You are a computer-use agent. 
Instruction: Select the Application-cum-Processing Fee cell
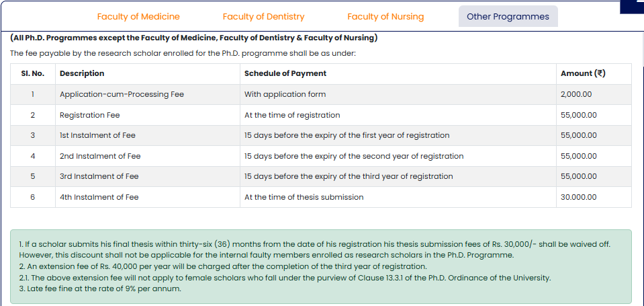click(x=122, y=94)
